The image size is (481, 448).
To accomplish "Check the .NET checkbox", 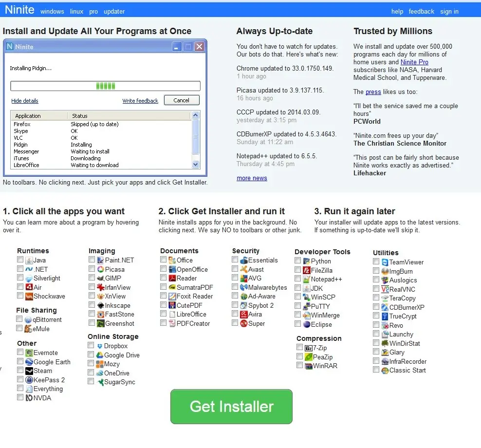I will pyautogui.click(x=20, y=268).
